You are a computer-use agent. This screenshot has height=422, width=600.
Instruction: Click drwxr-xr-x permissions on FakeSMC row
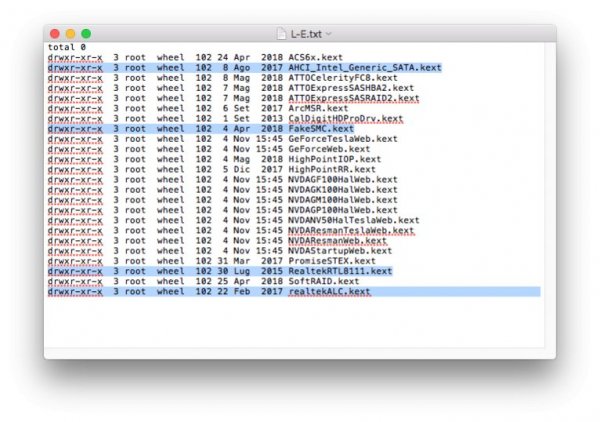coord(75,129)
